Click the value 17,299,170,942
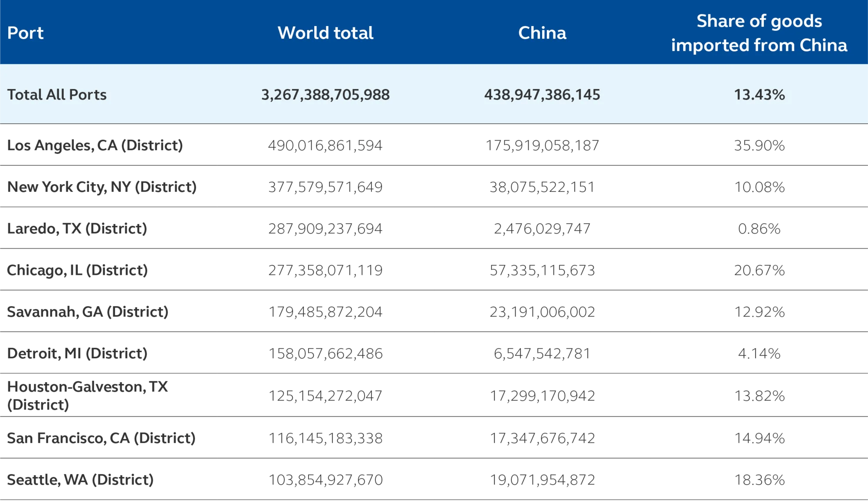This screenshot has width=868, height=502. [x=542, y=396]
